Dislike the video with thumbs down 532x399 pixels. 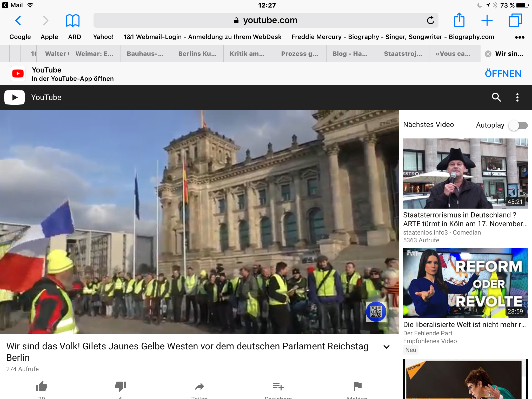(121, 386)
